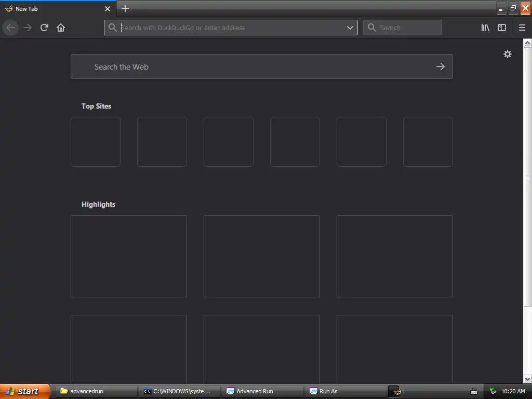Open the first Top Sites tile

pos(96,142)
